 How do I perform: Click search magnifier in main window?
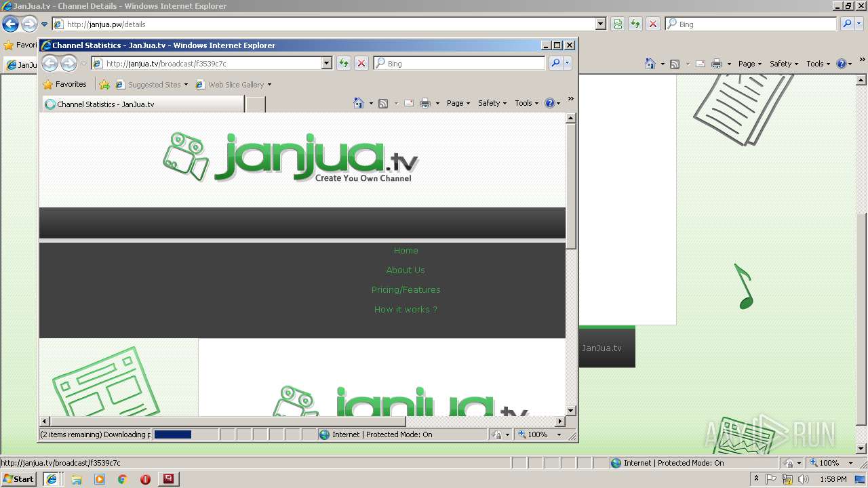pos(847,24)
